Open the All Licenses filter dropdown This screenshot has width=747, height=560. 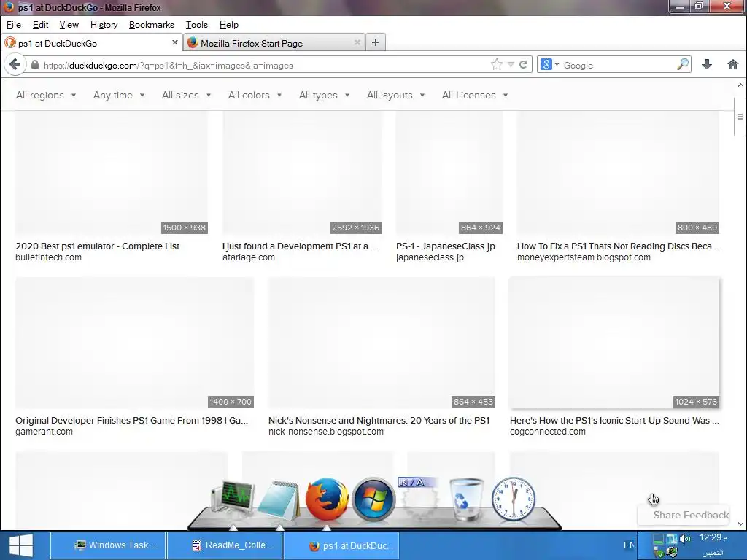click(475, 96)
